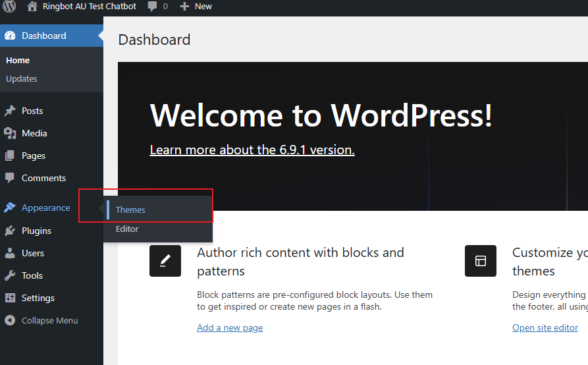Click the Dashboard gauge icon in sidebar
This screenshot has height=365, width=588.
pyautogui.click(x=10, y=36)
